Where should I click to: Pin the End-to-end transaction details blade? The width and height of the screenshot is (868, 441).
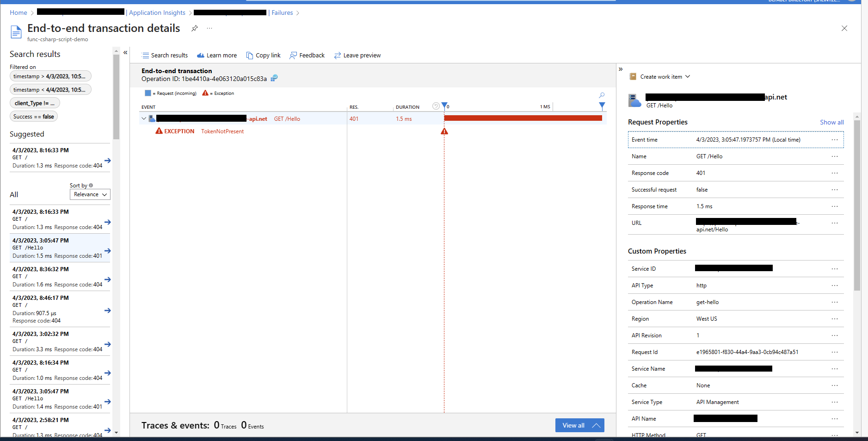point(195,28)
